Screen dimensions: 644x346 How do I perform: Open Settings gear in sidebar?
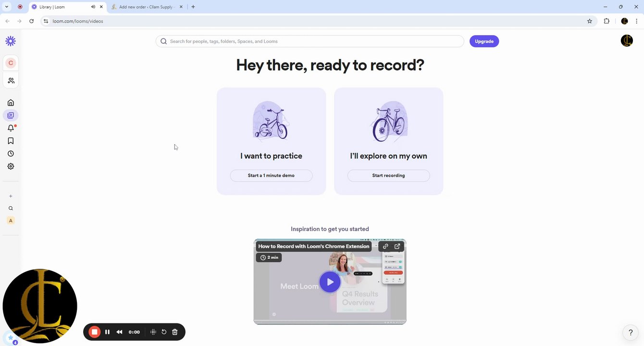[11, 166]
